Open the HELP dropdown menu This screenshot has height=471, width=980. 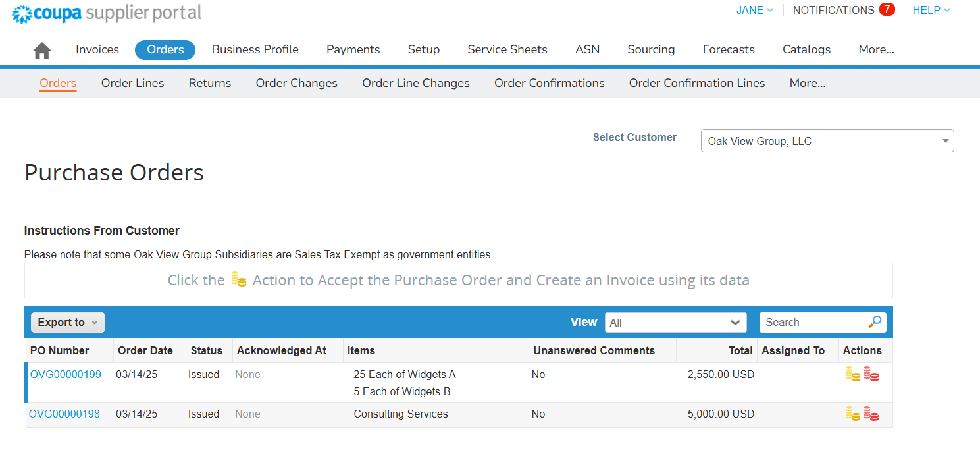(931, 10)
